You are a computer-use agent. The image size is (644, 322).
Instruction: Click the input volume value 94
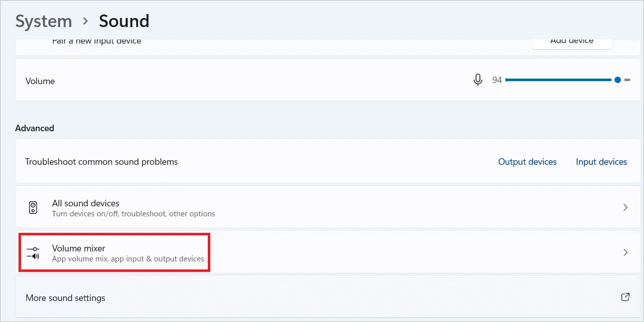click(497, 80)
